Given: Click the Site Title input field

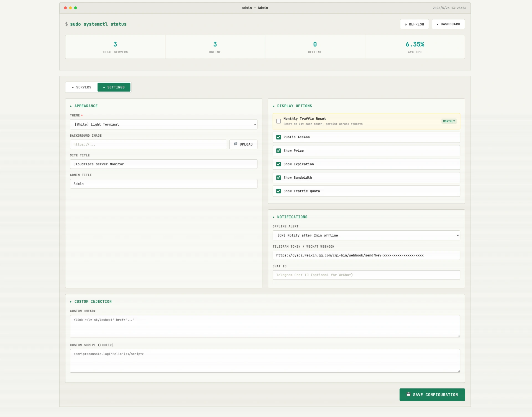Looking at the screenshot, I should point(163,164).
